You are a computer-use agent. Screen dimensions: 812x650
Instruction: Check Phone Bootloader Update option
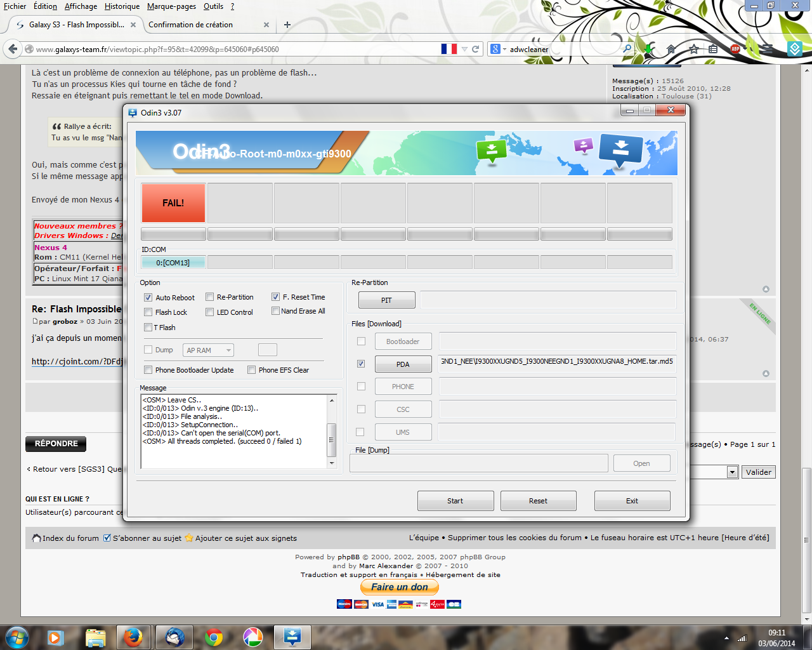click(x=148, y=370)
